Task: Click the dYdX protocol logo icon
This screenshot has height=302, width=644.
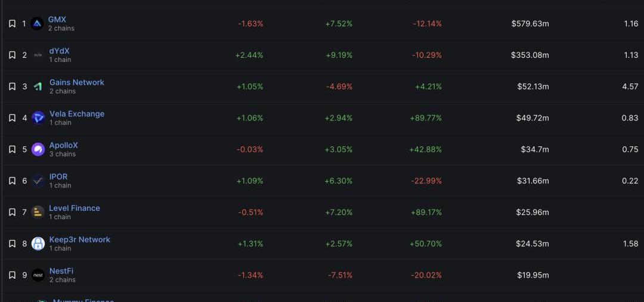Action: click(38, 55)
